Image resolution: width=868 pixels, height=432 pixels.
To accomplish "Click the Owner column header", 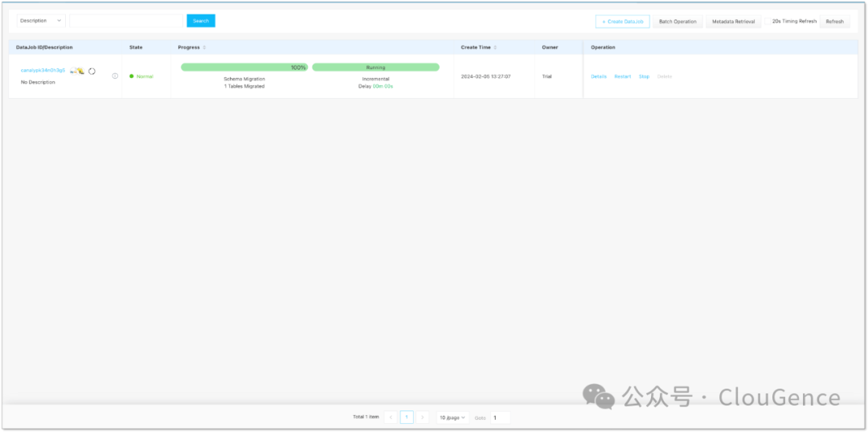I will tap(550, 47).
